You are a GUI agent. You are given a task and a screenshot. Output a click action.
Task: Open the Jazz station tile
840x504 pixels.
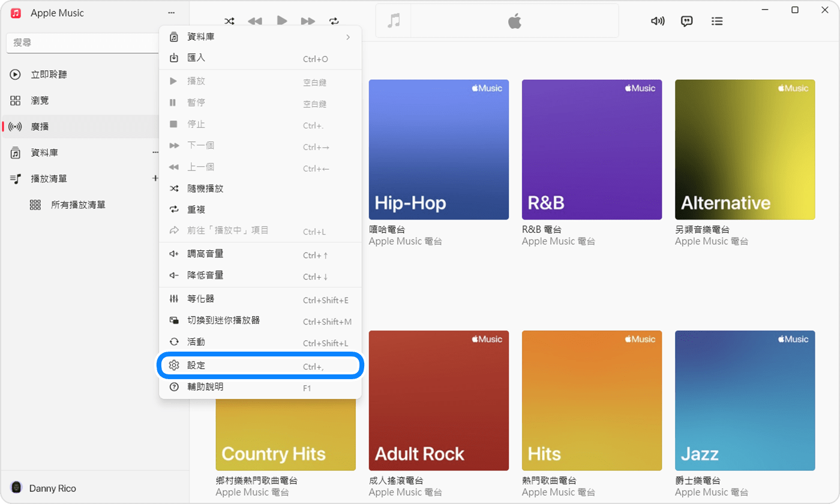click(745, 400)
